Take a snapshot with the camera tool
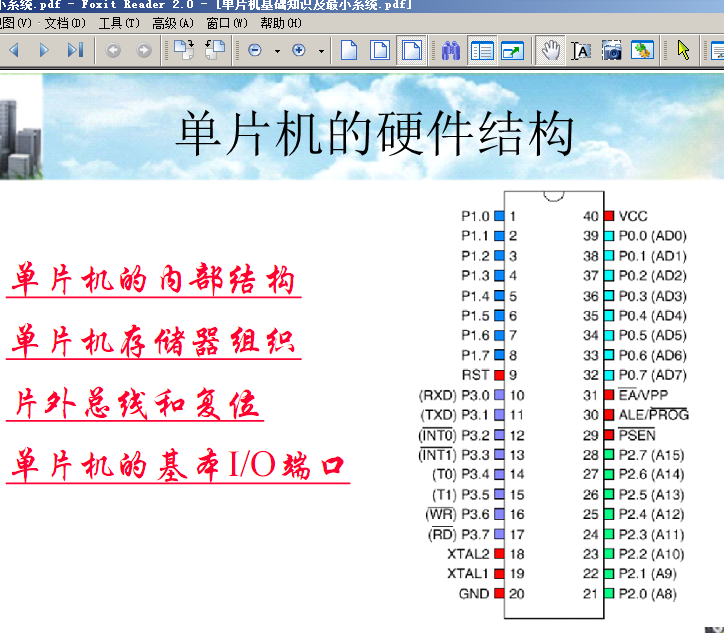The image size is (724, 633). pyautogui.click(x=612, y=50)
